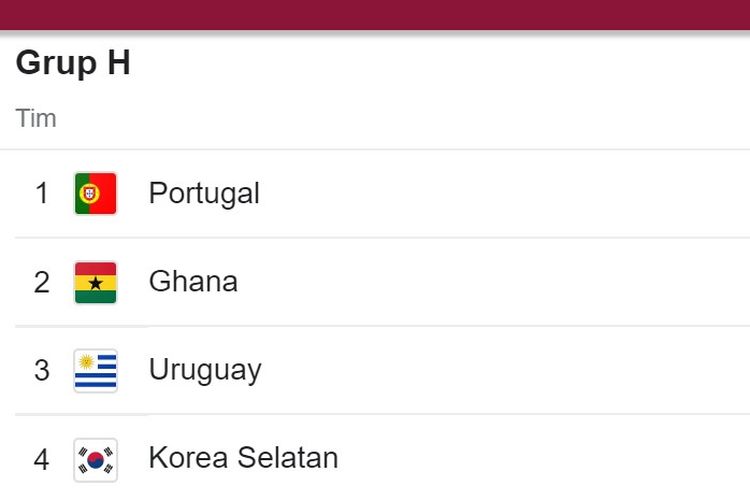Open the Korea Selatan team name
Image resolution: width=750 pixels, height=500 pixels.
click(x=243, y=457)
